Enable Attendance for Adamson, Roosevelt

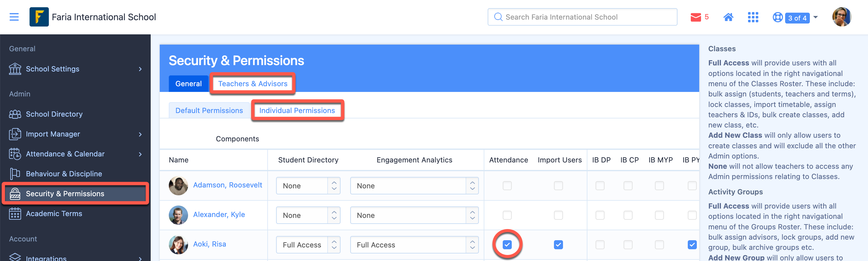click(507, 186)
